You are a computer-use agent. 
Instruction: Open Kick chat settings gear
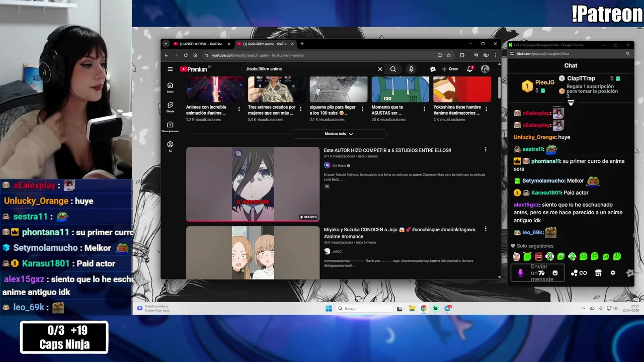tap(613, 273)
